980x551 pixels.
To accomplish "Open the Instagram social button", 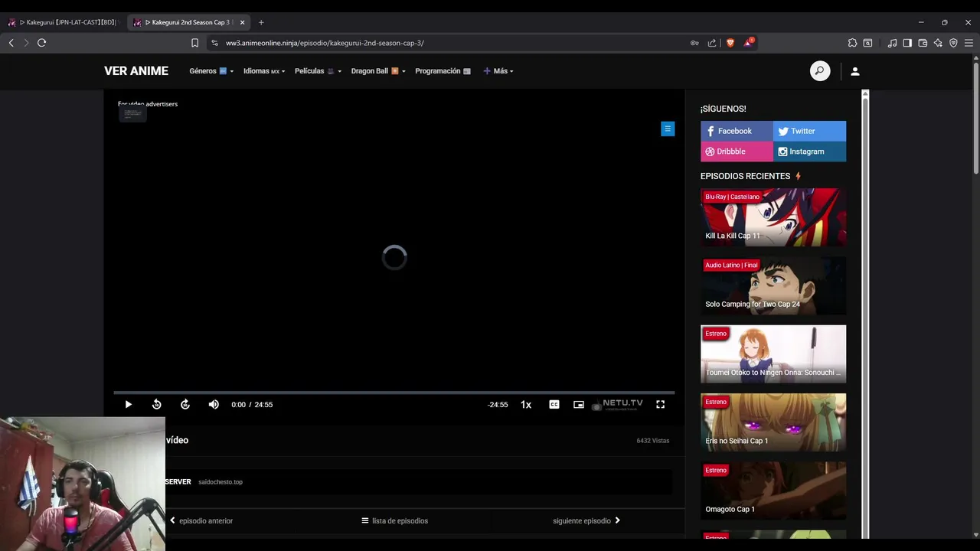I will (809, 152).
